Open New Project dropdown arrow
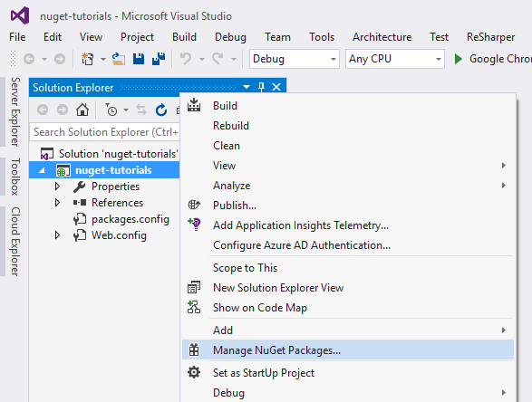Image resolution: width=532 pixels, height=402 pixels. [103, 60]
